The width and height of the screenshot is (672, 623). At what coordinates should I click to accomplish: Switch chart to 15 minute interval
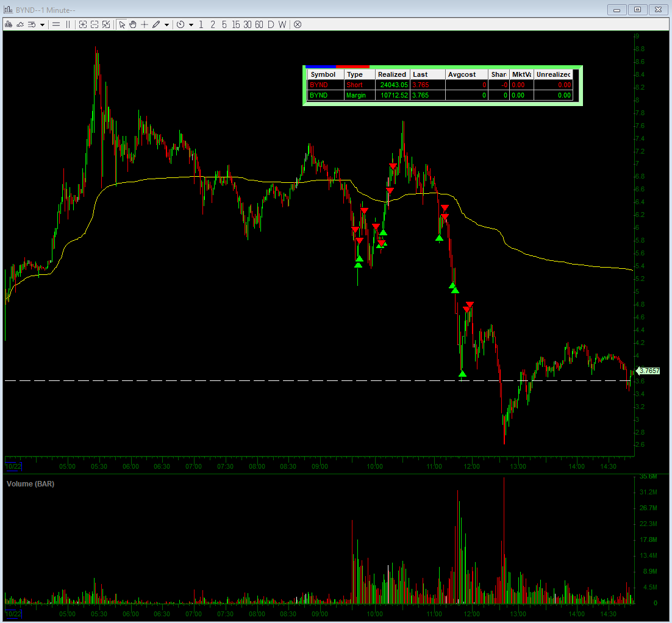[236, 24]
